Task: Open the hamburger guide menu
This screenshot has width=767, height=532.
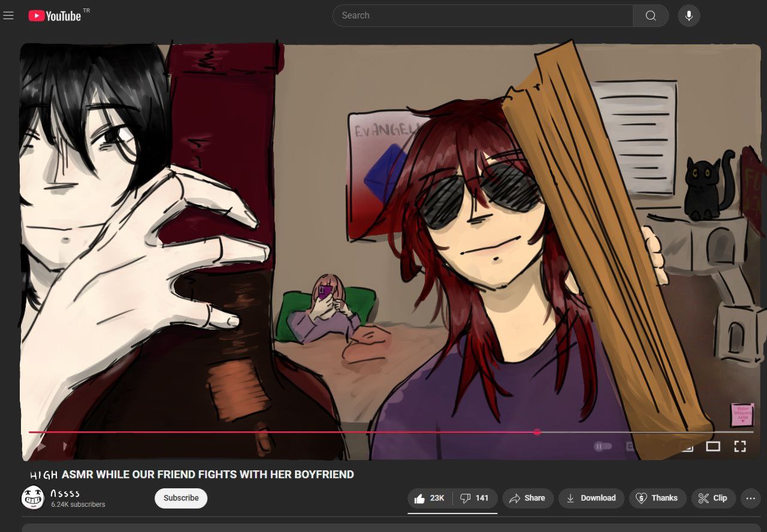Action: coord(8,16)
